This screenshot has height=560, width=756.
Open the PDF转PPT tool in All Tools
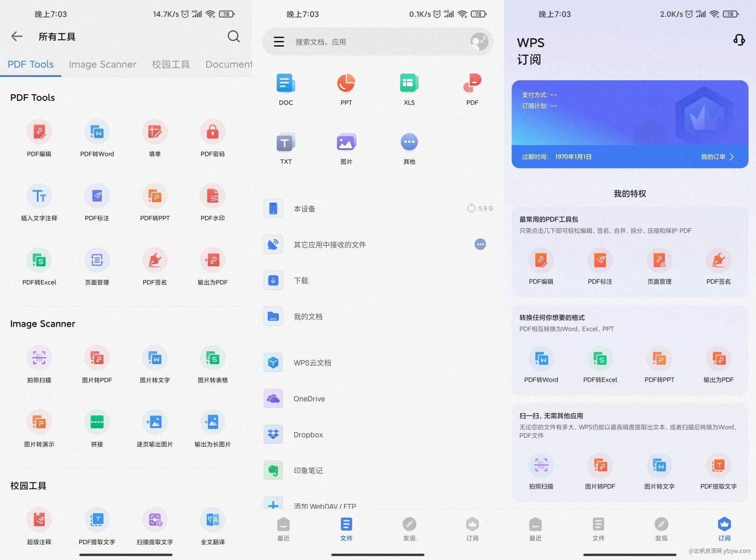click(155, 203)
